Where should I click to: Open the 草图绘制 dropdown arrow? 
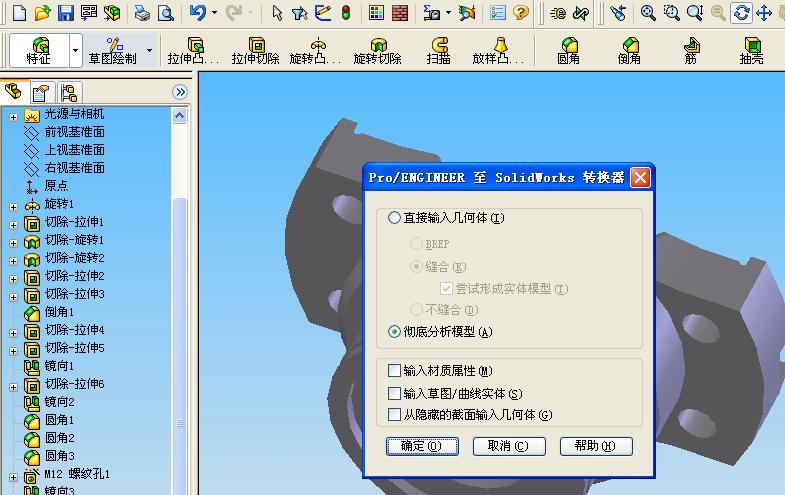coord(149,51)
